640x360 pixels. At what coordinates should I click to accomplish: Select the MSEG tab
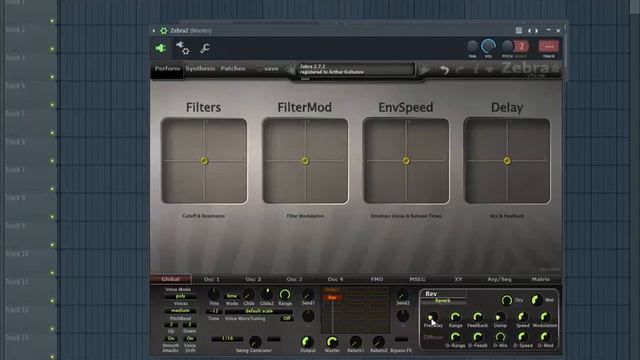[x=417, y=279]
